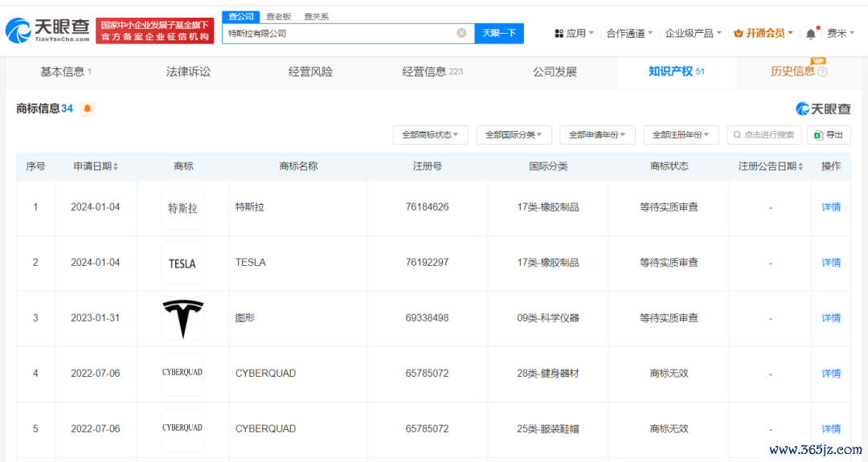This screenshot has height=462, width=868.
Task: Expand the 全部商标状态 filter dropdown
Action: [430, 134]
